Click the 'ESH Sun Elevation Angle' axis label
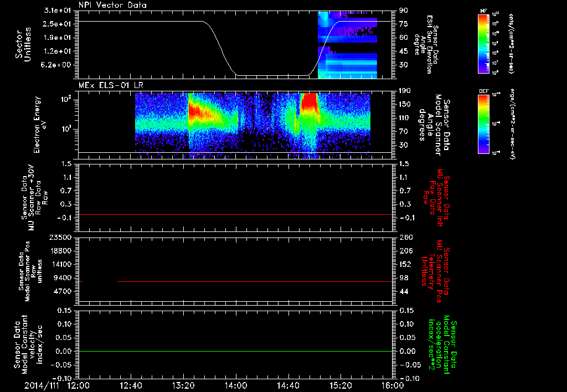The image size is (567, 392). tap(426, 44)
